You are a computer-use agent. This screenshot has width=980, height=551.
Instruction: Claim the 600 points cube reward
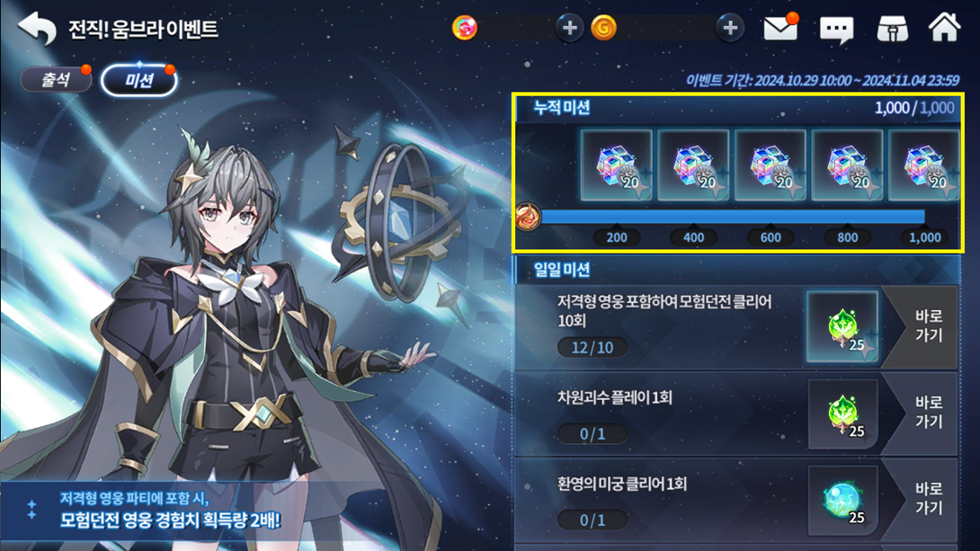[x=770, y=165]
